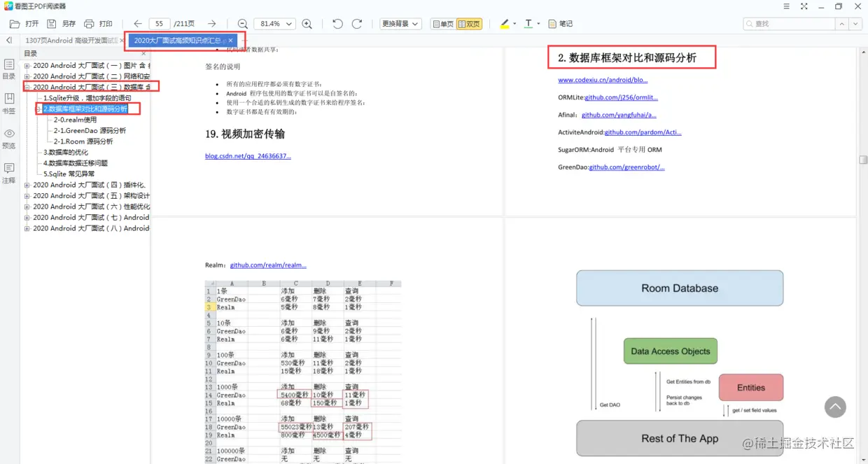Switch to 双页 double page view
The width and height of the screenshot is (868, 464).
pyautogui.click(x=470, y=24)
